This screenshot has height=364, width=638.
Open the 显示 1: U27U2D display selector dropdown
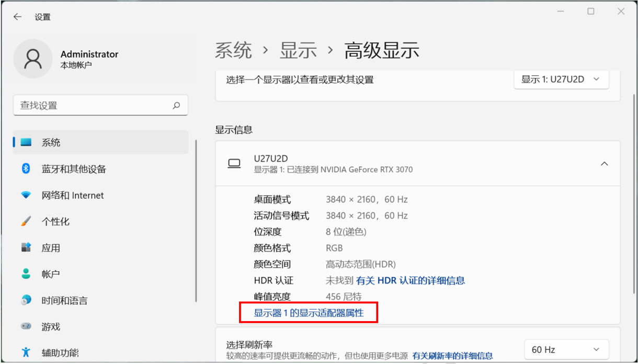[561, 79]
